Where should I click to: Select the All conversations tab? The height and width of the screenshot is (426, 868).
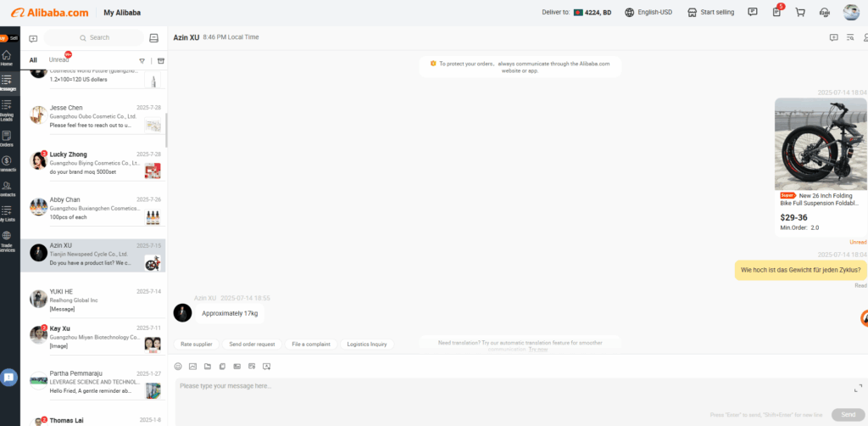coord(33,60)
